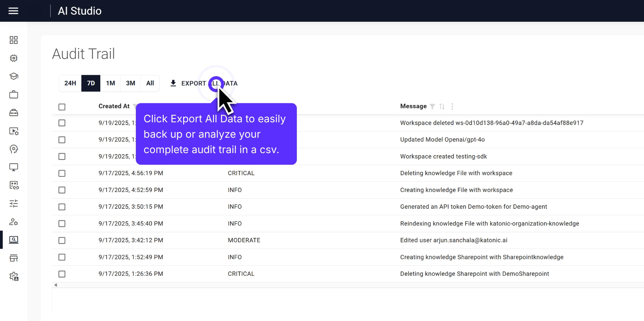Toggle the Message column sort arrows

[442, 106]
